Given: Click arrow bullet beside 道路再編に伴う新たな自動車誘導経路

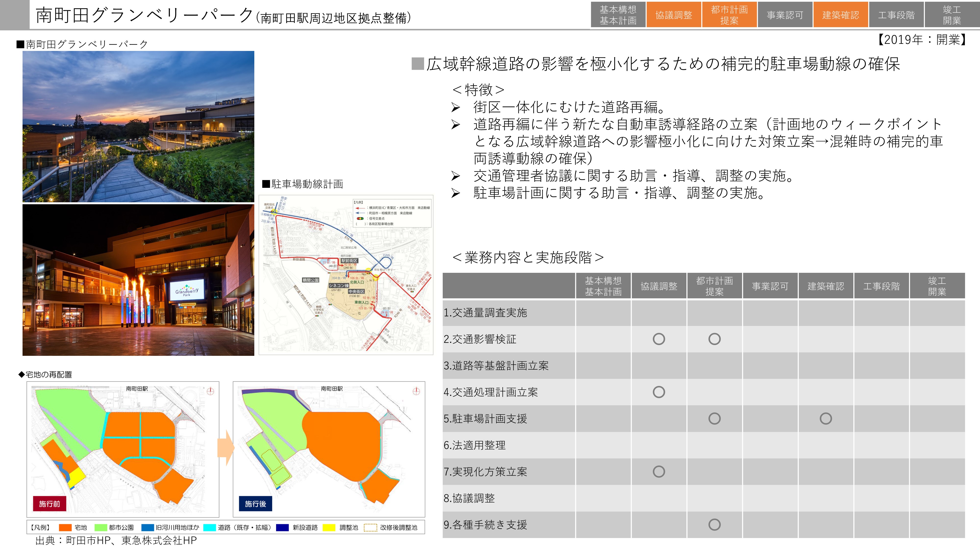Looking at the screenshot, I should pos(455,125).
